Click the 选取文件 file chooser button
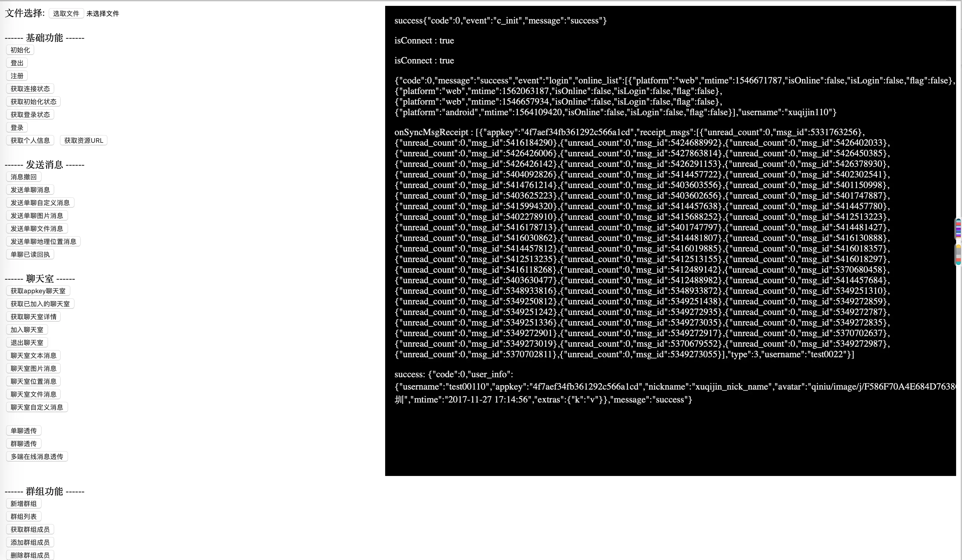Viewport: 962px width, 560px height. (x=66, y=13)
